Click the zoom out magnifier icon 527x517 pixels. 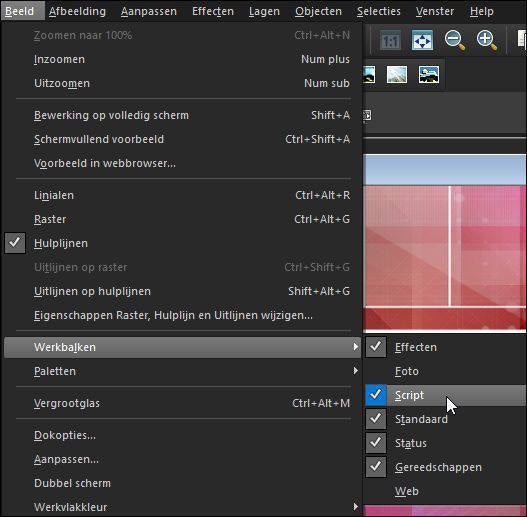coord(455,40)
